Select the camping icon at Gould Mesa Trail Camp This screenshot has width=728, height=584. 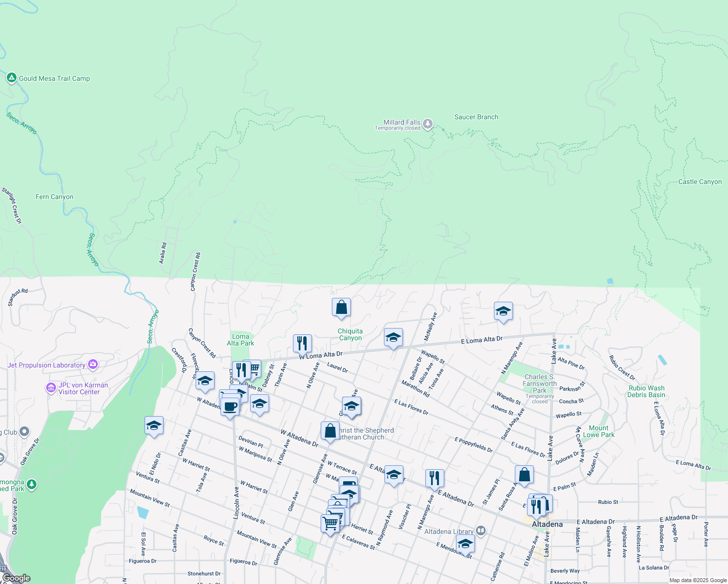tap(11, 77)
